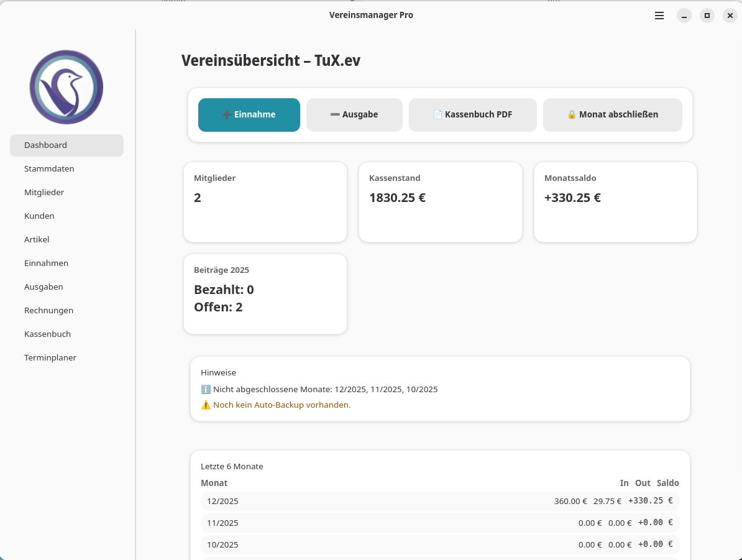Open Stammdaten in the sidebar

coord(49,169)
